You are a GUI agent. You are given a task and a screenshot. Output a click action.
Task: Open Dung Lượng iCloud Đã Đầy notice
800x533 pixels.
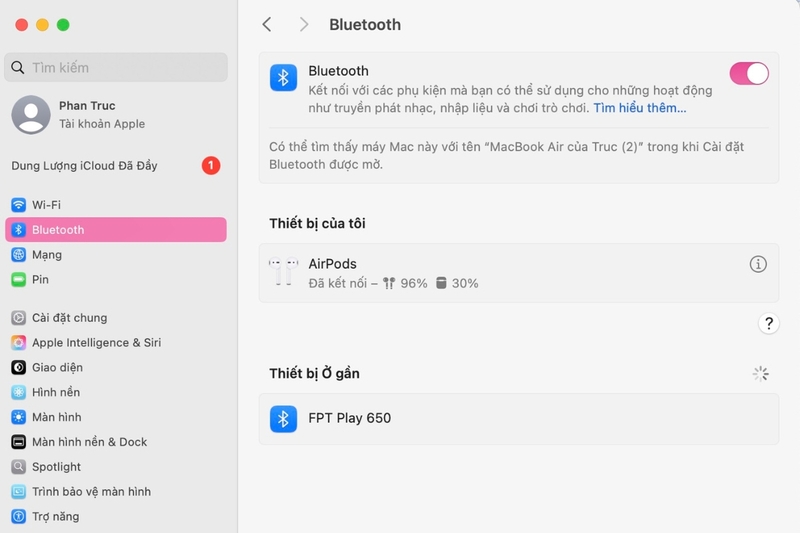[x=116, y=166]
